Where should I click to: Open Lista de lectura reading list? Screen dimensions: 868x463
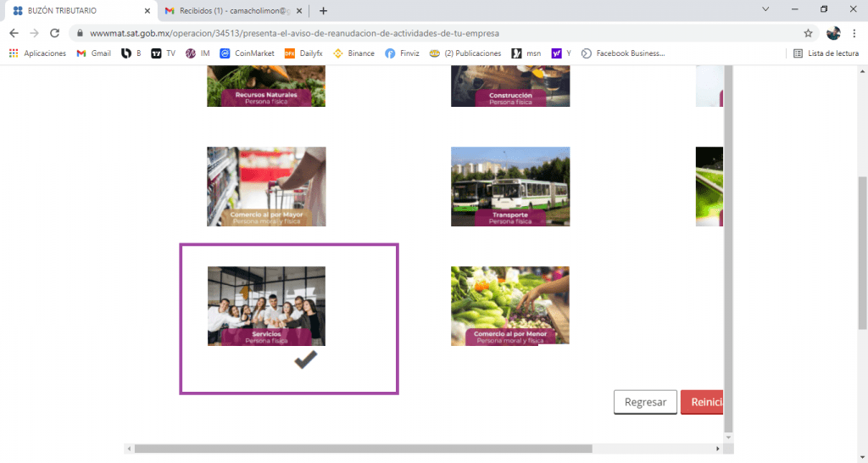coord(826,53)
